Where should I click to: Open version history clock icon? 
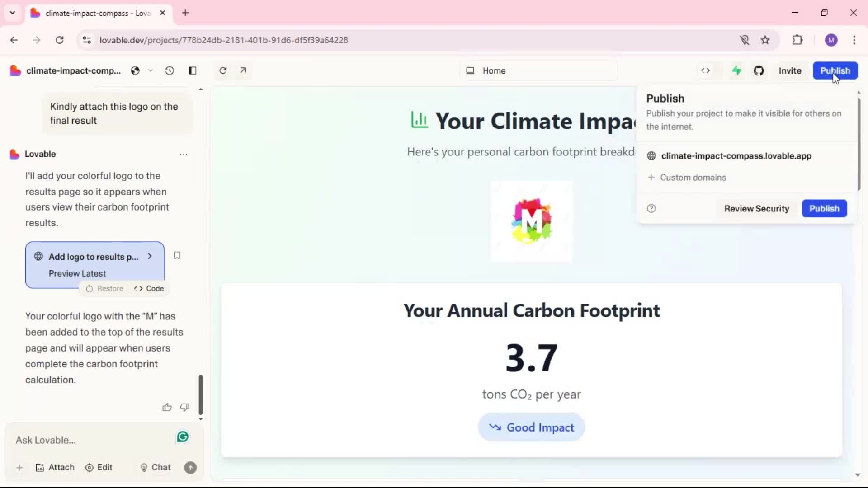coord(170,70)
